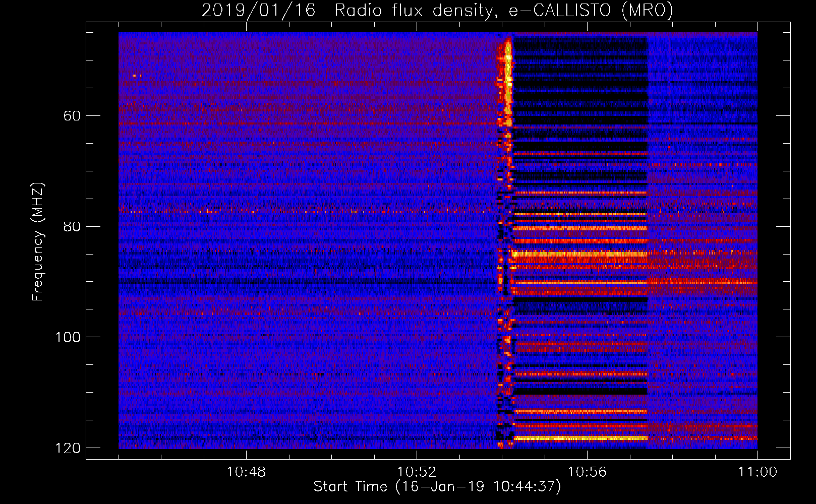The width and height of the screenshot is (816, 504).
Task: Click the 10:48 time tick label
Action: (246, 472)
